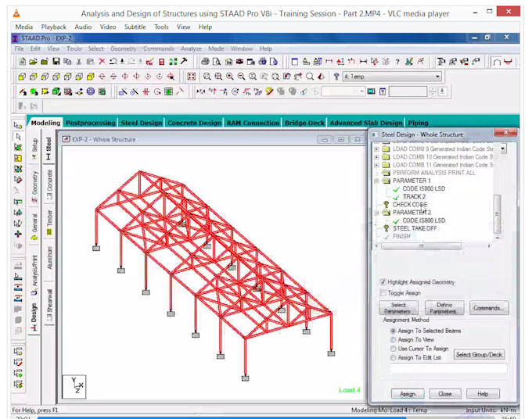Click the Select Parameters button
The width and height of the screenshot is (532, 419).
coord(398,308)
